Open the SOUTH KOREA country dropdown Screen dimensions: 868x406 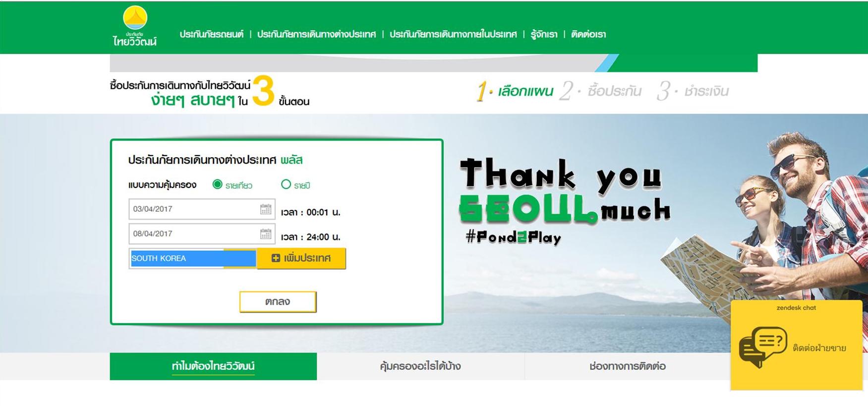[x=193, y=258]
